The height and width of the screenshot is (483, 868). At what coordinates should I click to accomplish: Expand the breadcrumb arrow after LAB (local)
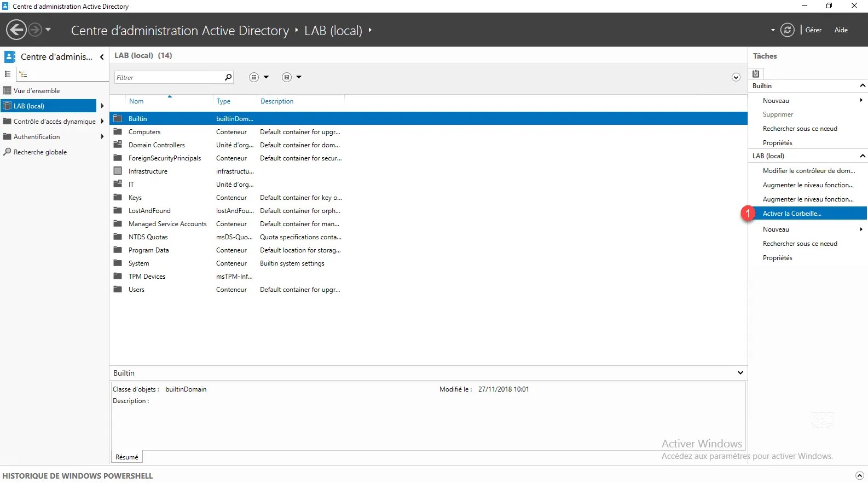[370, 30]
